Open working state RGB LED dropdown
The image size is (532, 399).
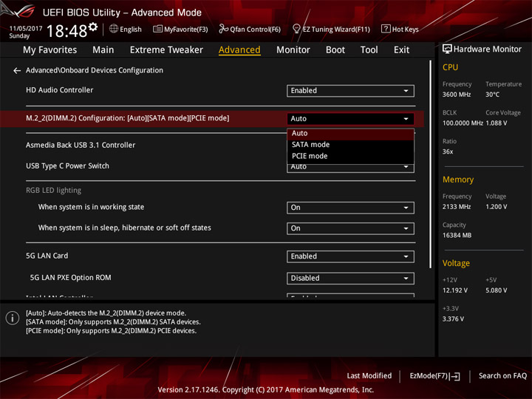click(350, 208)
